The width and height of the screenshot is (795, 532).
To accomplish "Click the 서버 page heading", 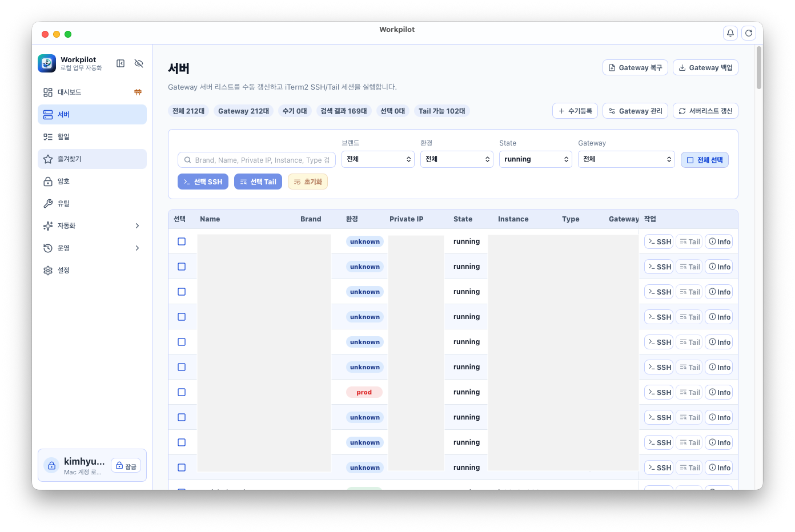I will 179,68.
